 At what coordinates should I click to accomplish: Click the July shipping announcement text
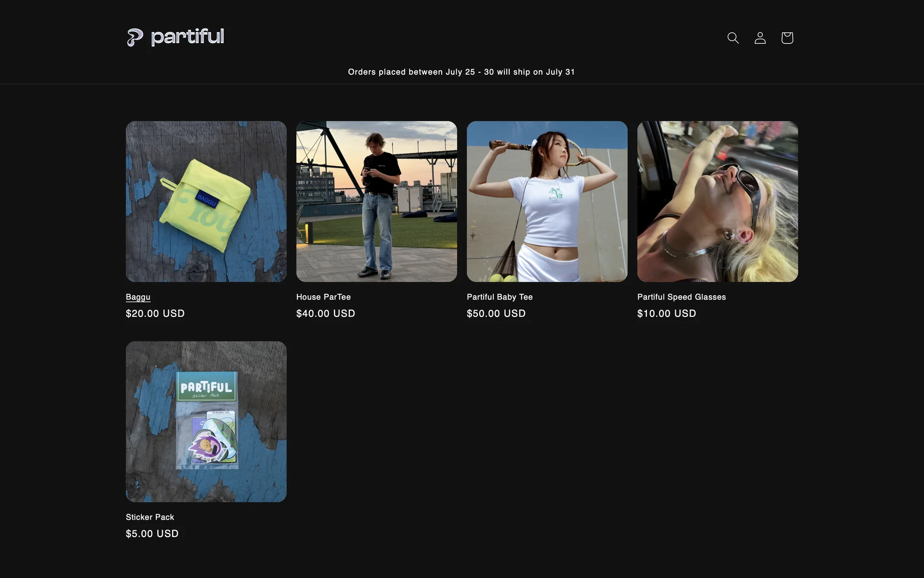tap(461, 72)
